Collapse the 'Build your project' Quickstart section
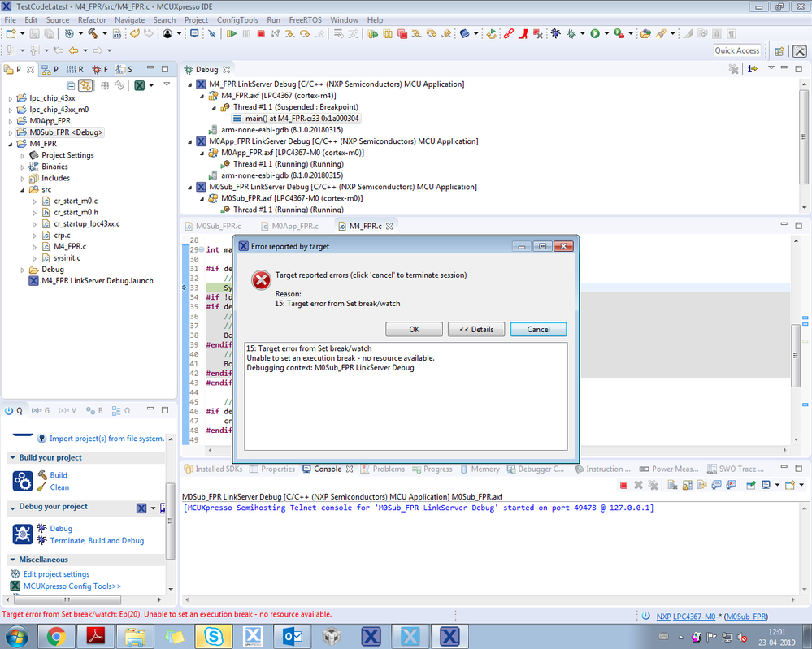The width and height of the screenshot is (812, 649). [12, 457]
